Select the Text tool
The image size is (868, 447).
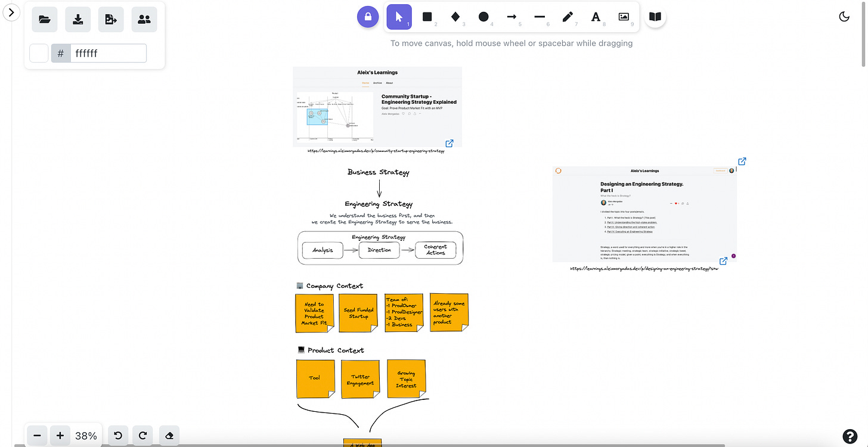point(596,17)
